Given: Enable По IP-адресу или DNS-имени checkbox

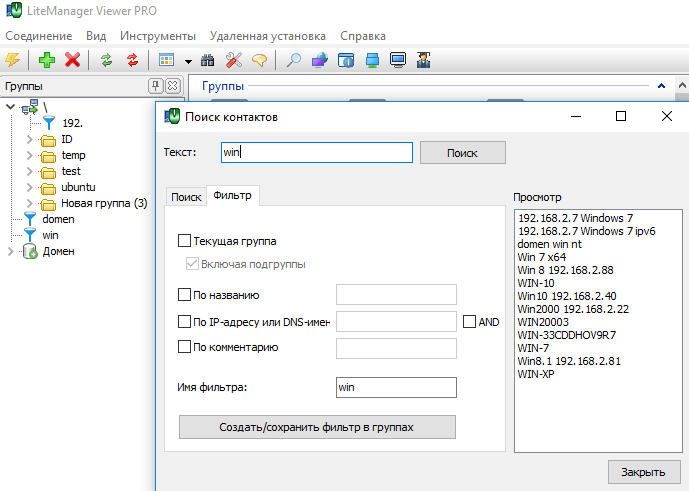Looking at the screenshot, I should 184,322.
